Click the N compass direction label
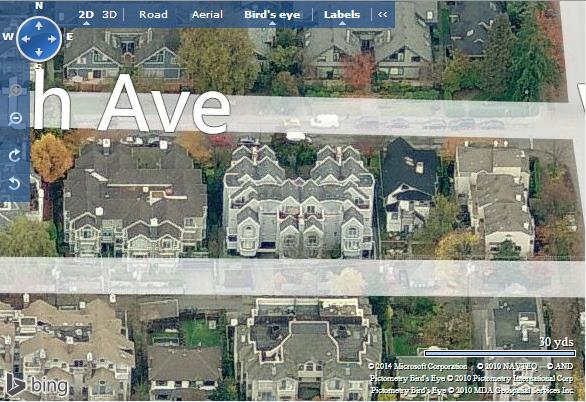The height and width of the screenshot is (402, 586). point(39,6)
